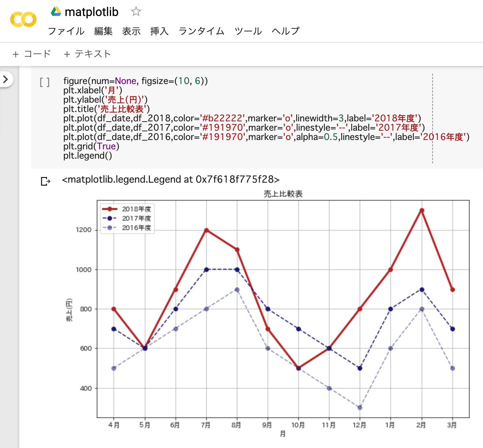The image size is (483, 448).
Task: Click the Google Drive icon beside the title
Action: coord(56,12)
